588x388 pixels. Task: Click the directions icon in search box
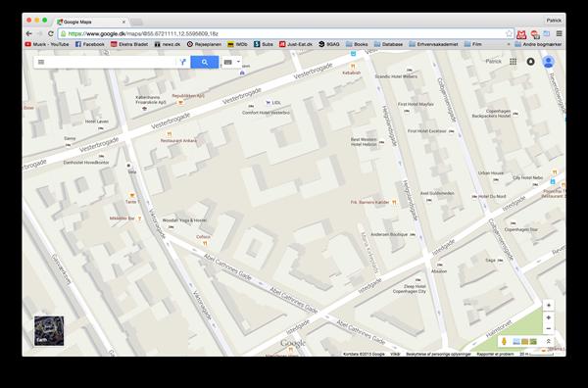tap(182, 63)
